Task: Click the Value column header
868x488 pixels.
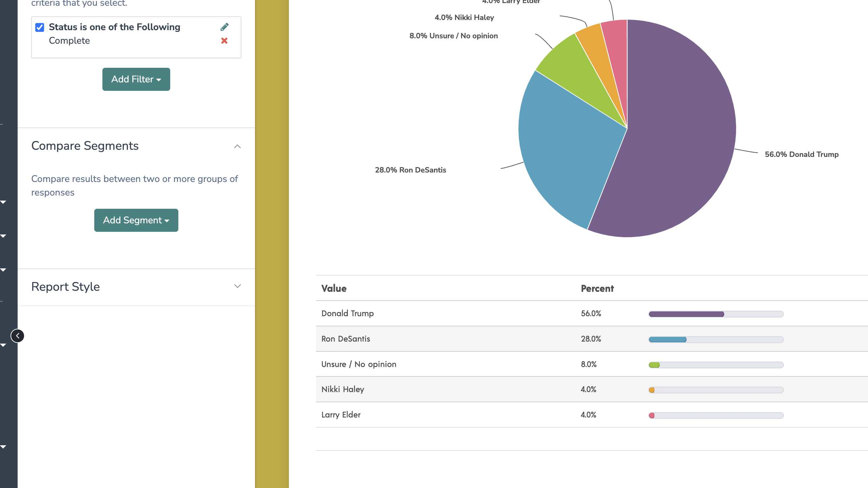Action: 334,288
